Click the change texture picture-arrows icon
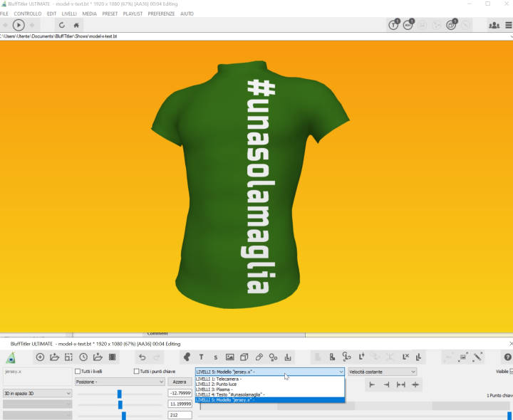The height and width of the screenshot is (420, 513). click(463, 357)
